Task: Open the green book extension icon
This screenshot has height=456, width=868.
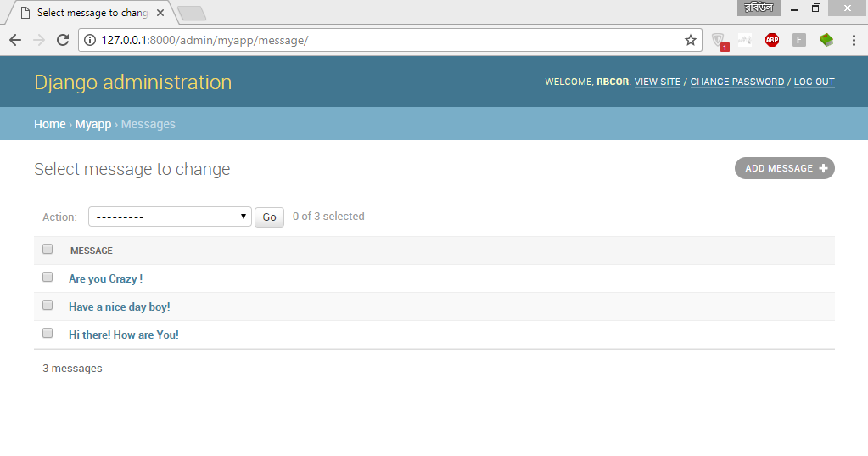Action: tap(826, 40)
